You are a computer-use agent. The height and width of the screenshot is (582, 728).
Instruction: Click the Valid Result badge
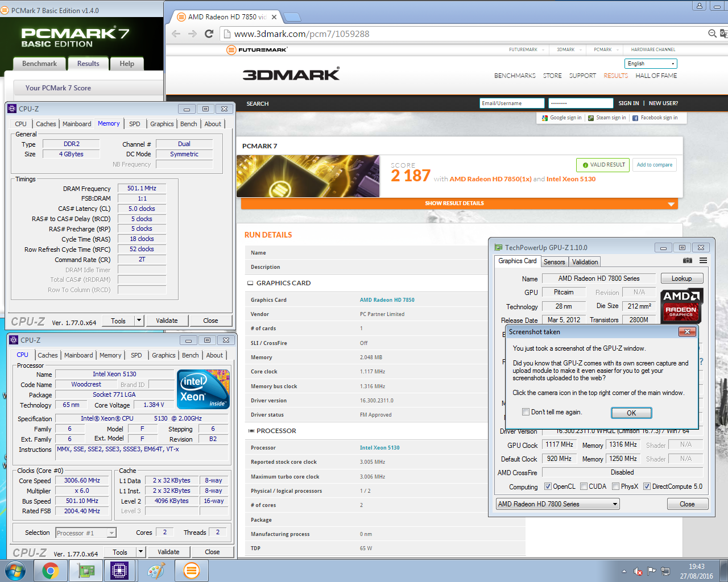[603, 165]
